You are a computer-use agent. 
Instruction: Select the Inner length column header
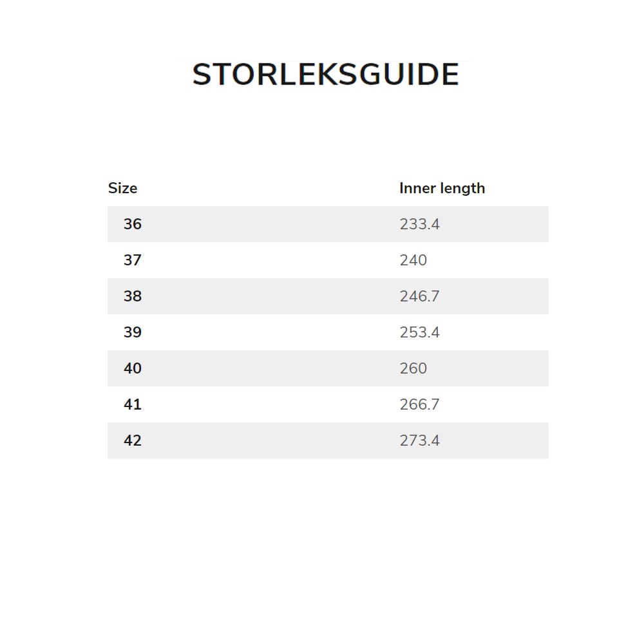click(x=442, y=188)
